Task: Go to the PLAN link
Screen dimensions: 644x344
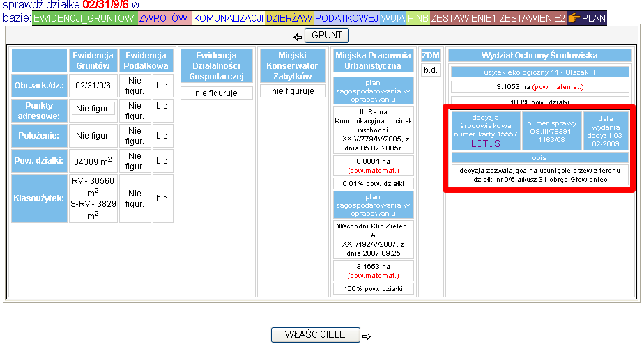Action: (x=594, y=18)
